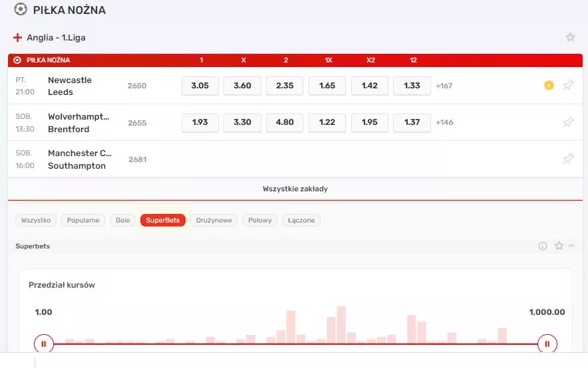Image resolution: width=588 pixels, height=368 pixels.
Task: Pin the Newcastle vs Leeds match
Action: click(x=568, y=85)
